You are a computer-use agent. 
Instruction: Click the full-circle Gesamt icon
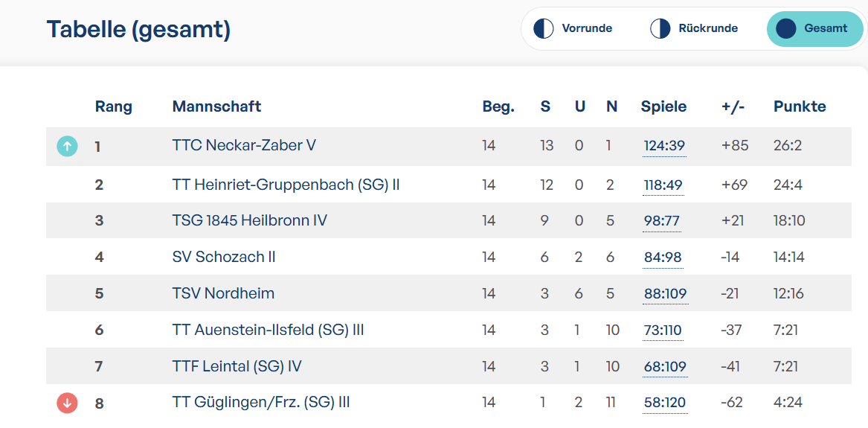(x=786, y=28)
